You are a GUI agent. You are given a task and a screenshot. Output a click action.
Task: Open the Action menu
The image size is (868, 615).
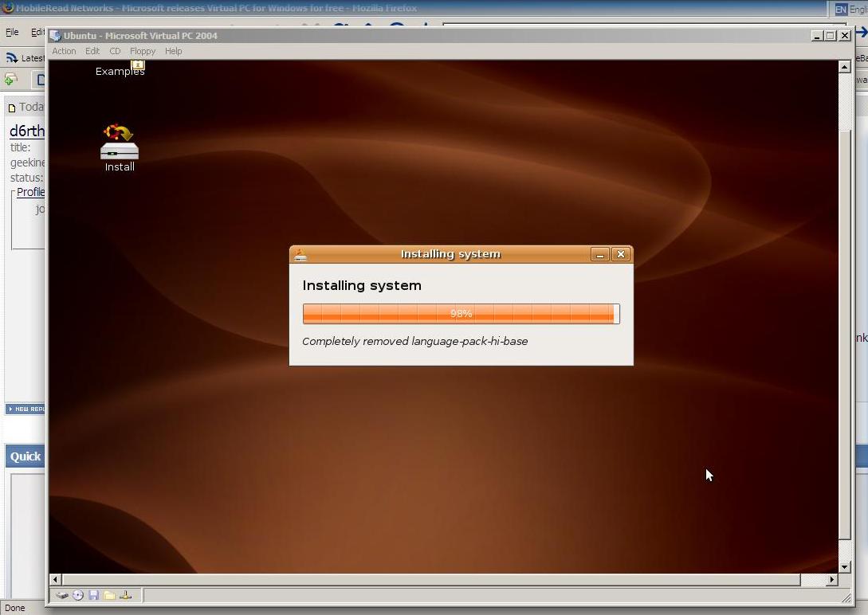click(64, 51)
